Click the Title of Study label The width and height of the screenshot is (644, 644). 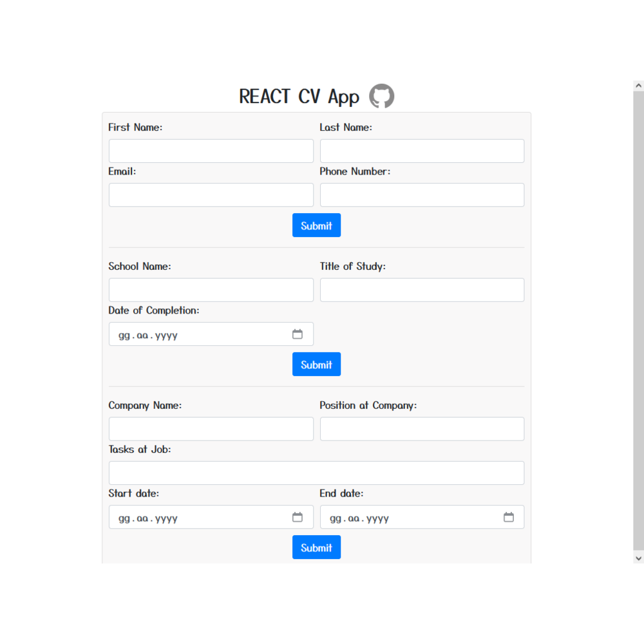[x=352, y=266]
